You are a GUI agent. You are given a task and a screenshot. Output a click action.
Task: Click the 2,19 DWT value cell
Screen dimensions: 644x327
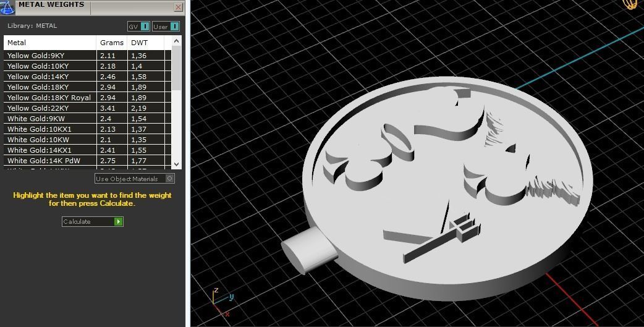click(146, 108)
